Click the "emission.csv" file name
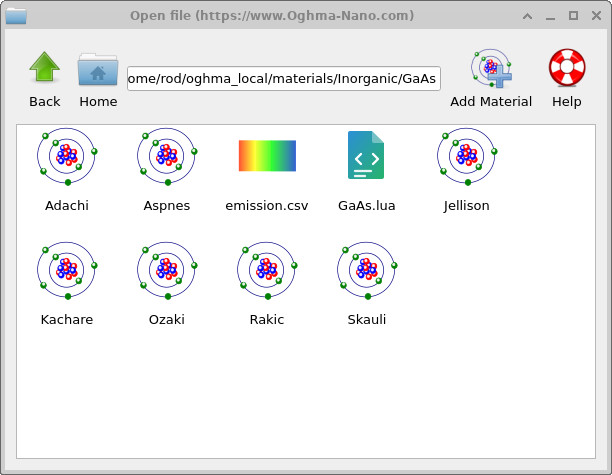The height and width of the screenshot is (475, 612). (267, 205)
